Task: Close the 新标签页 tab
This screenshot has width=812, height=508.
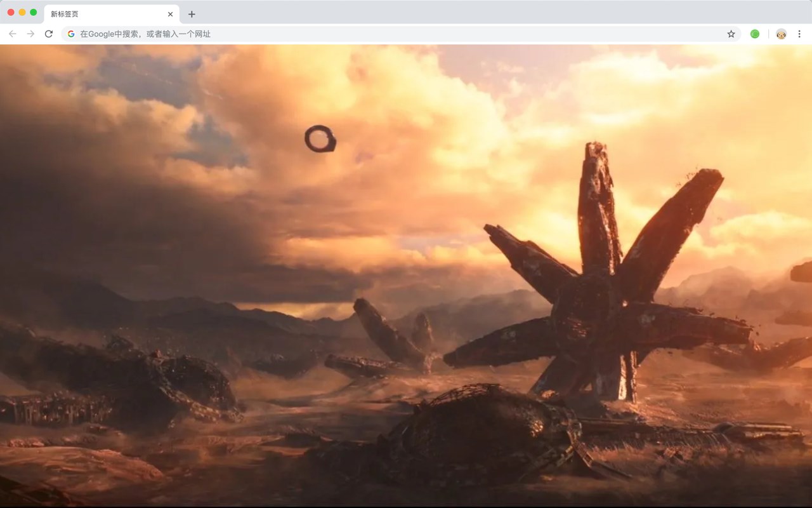Action: pyautogui.click(x=170, y=14)
